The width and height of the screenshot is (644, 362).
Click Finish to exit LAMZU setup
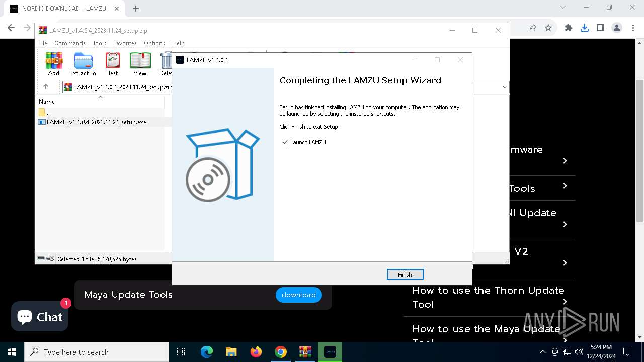pos(405,275)
